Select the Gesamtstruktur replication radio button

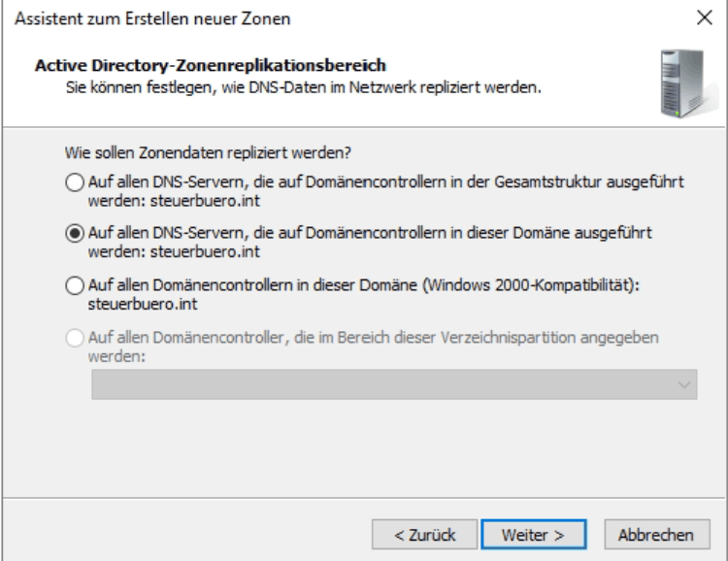click(x=75, y=182)
